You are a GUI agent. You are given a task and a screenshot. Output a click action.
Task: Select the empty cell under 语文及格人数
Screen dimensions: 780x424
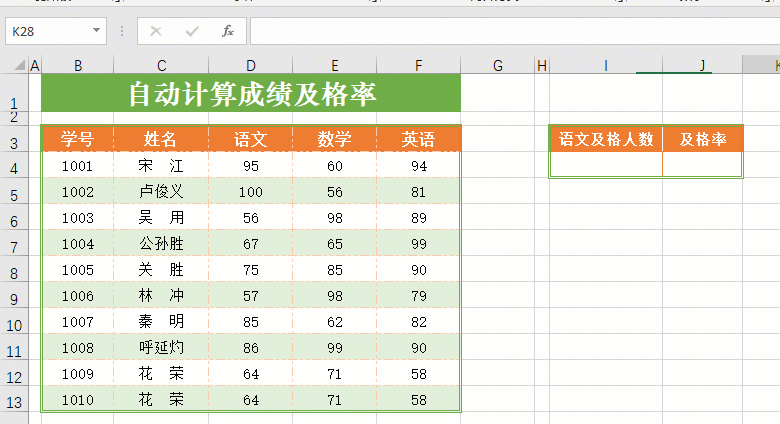(x=606, y=165)
